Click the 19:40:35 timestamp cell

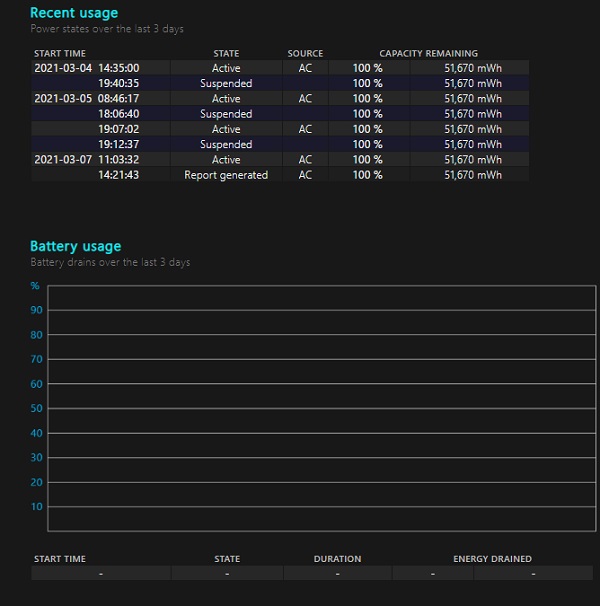click(118, 83)
